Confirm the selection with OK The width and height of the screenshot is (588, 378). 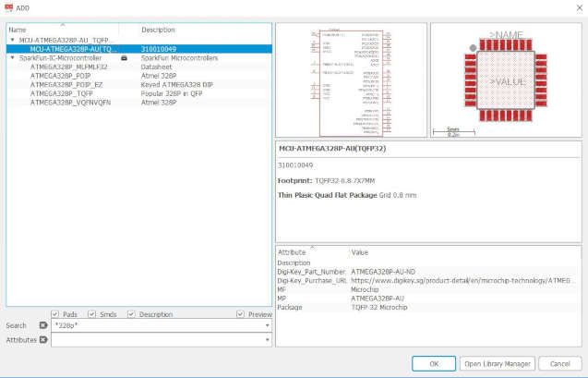click(434, 364)
